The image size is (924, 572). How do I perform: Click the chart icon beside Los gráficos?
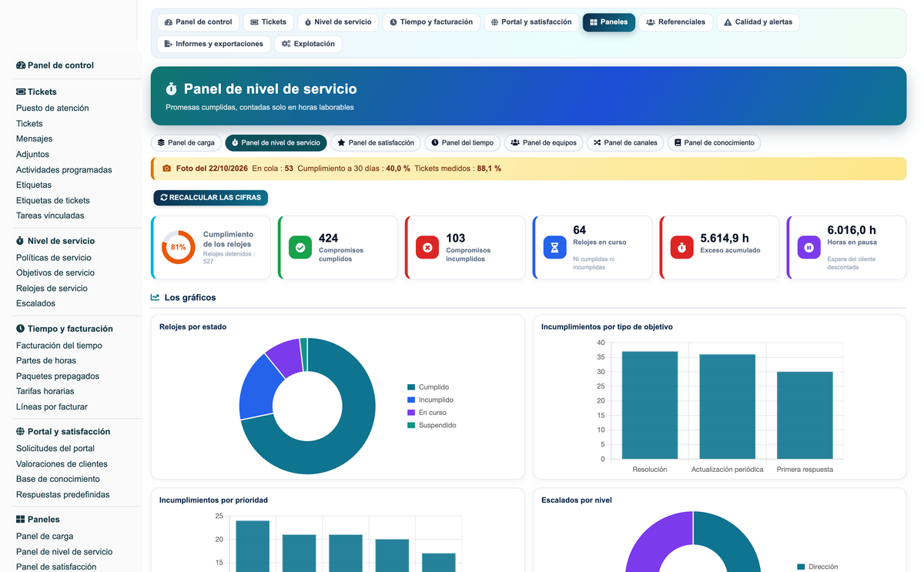coord(155,297)
